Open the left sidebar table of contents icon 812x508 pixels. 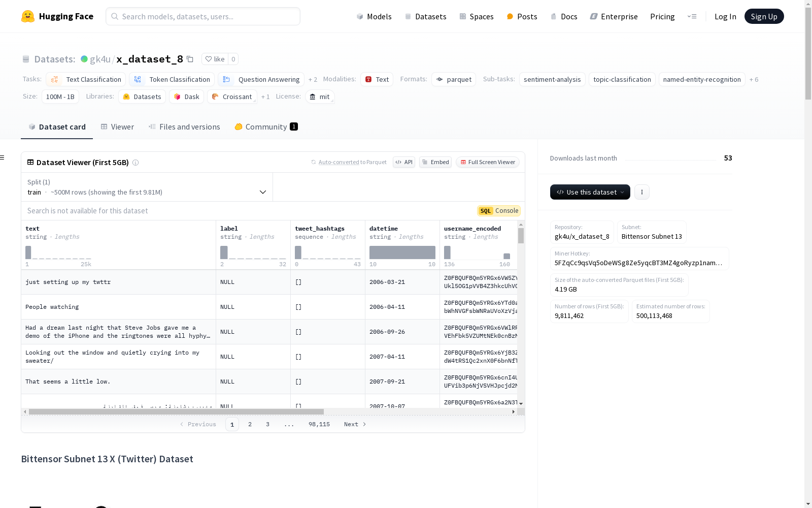click(3, 157)
